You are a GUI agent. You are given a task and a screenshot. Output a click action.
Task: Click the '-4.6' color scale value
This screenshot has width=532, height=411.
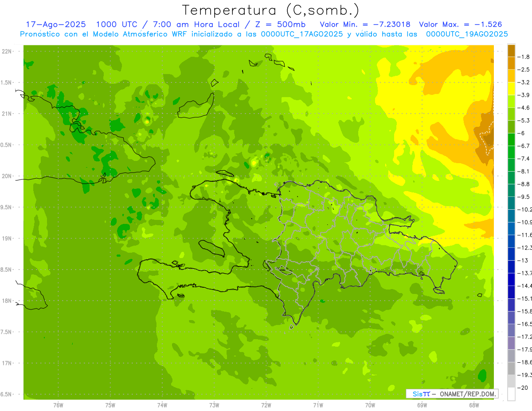pos(524,108)
